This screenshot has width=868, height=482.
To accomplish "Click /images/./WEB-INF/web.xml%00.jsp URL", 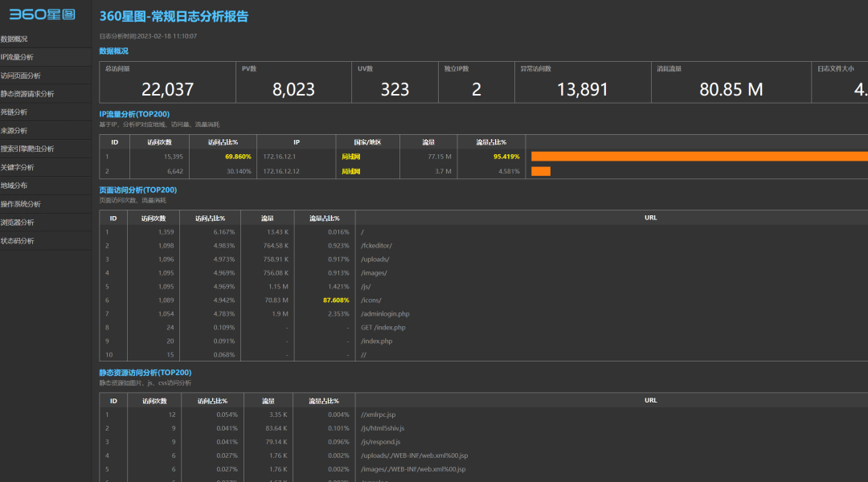I will coord(413,469).
